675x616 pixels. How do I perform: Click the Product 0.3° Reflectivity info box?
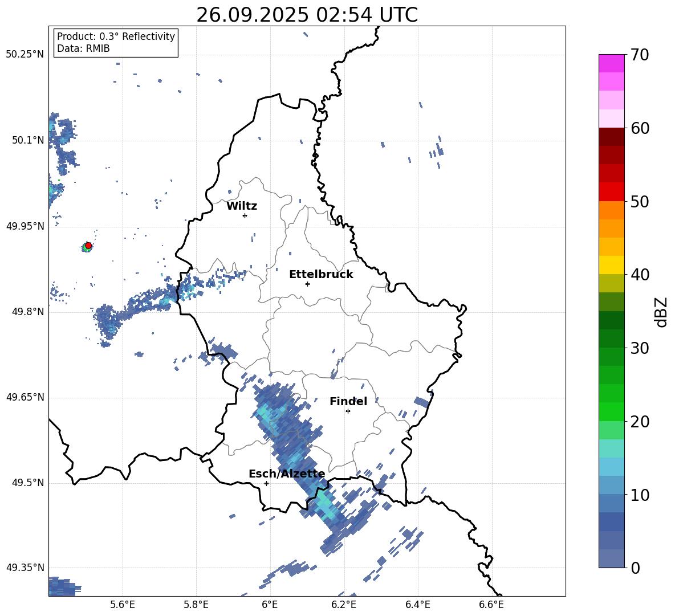(x=116, y=42)
